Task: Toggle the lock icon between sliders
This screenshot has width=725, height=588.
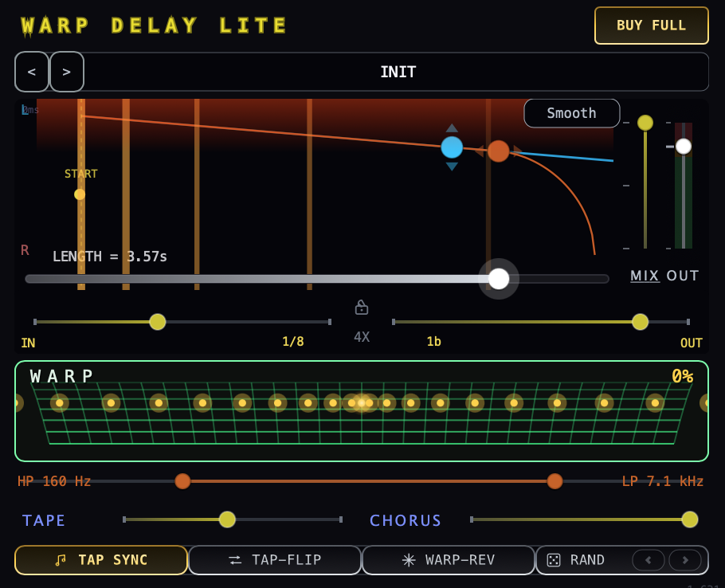Action: [362, 307]
